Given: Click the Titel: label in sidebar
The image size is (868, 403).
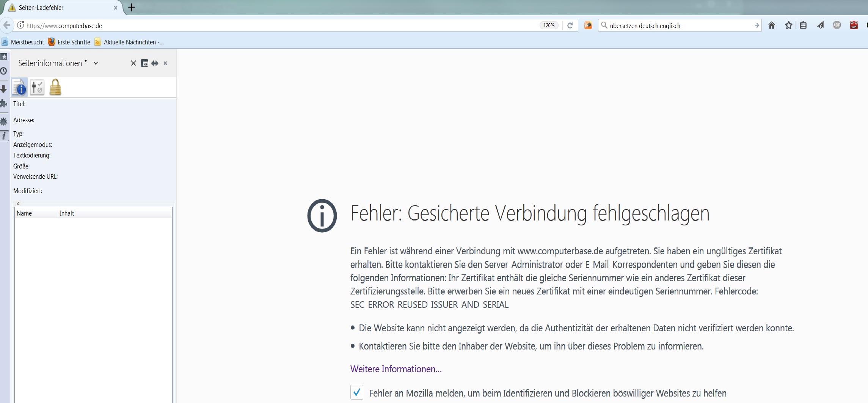Looking at the screenshot, I should point(19,104).
